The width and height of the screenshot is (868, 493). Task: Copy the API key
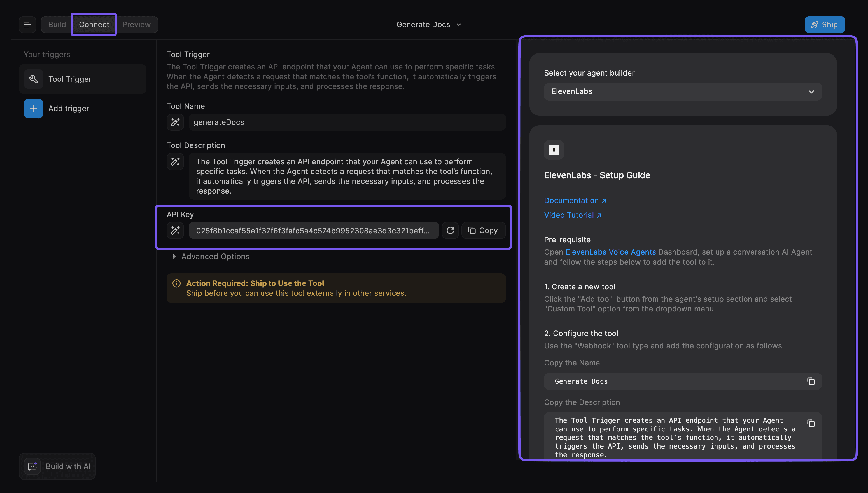click(x=484, y=231)
